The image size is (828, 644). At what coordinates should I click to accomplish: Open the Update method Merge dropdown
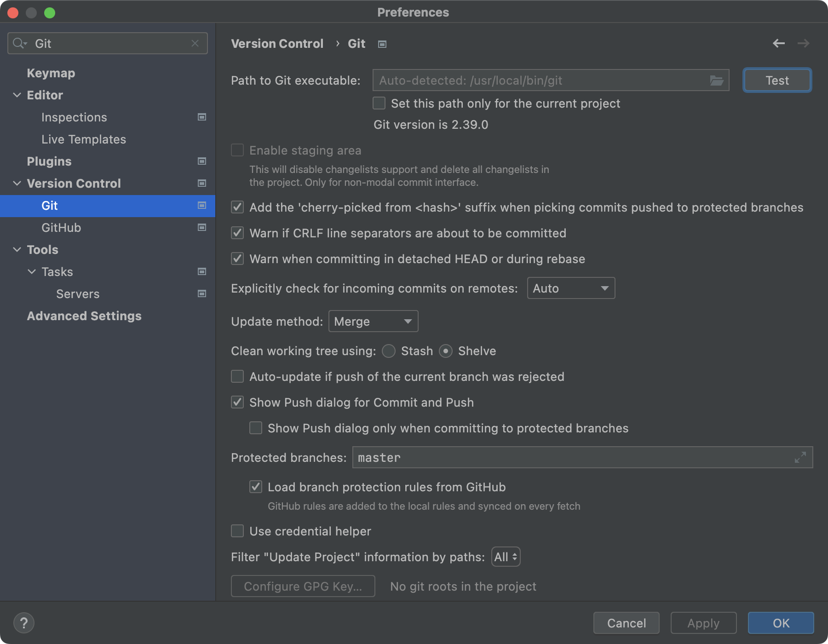373,322
